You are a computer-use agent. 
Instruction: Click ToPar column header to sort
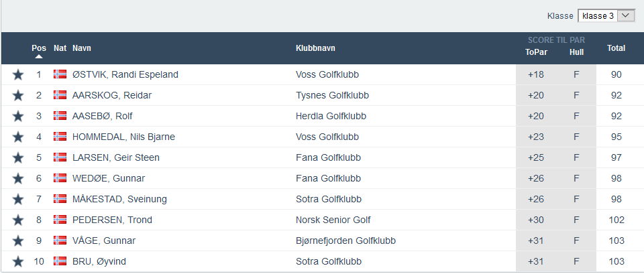click(536, 52)
